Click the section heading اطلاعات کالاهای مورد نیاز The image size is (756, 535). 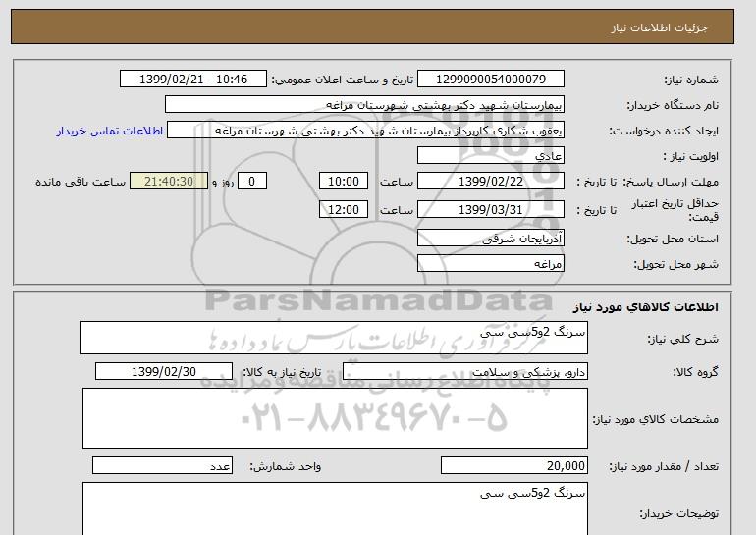(646, 307)
